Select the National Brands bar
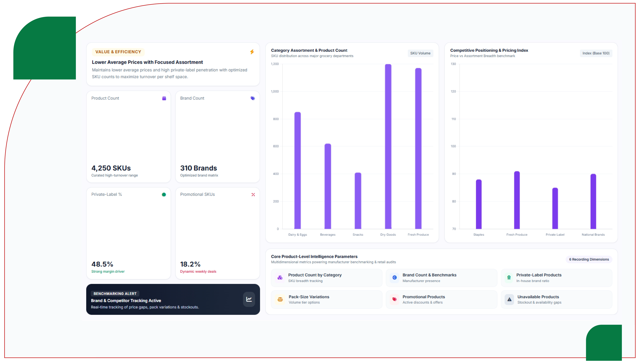640x364 pixels. point(593,201)
